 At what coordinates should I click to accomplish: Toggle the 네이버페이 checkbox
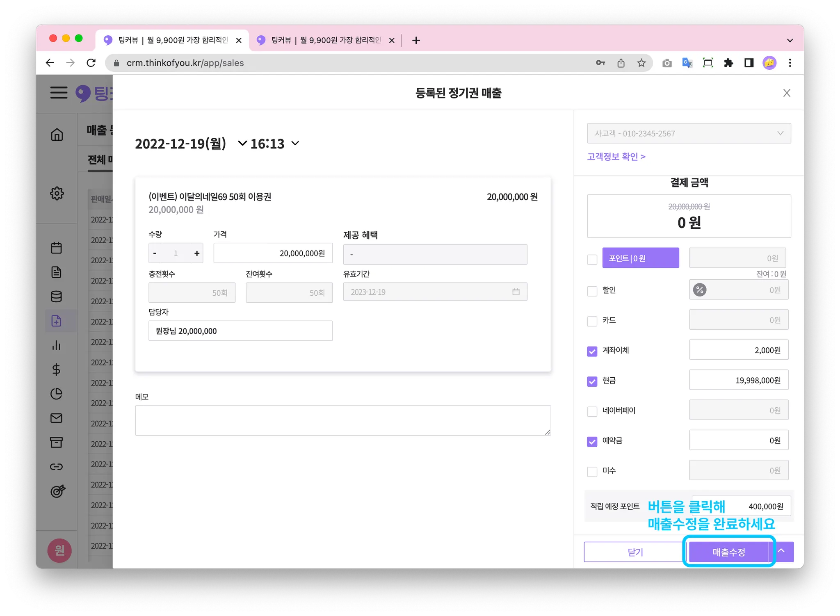tap(592, 411)
